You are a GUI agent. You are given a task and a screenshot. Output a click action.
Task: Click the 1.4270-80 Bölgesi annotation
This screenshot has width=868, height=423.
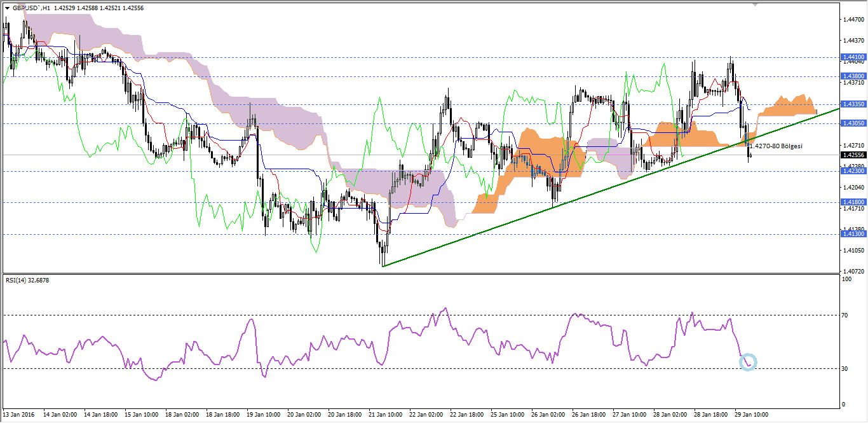[775, 144]
